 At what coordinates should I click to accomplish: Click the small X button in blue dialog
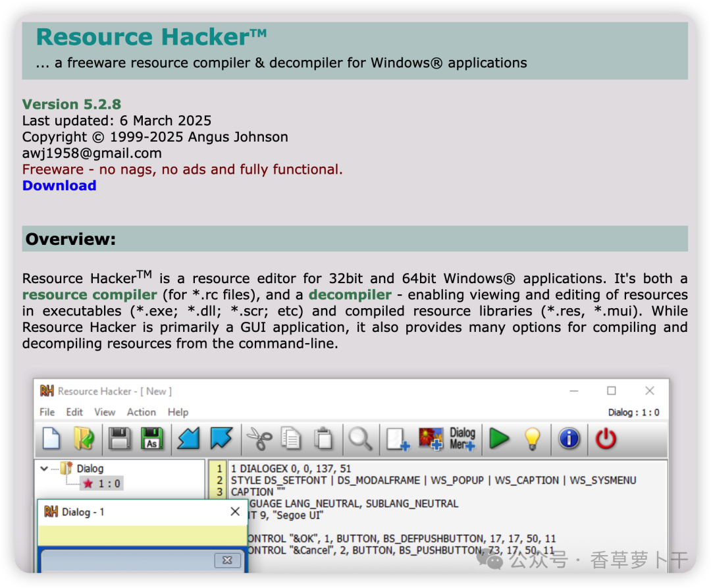(x=227, y=560)
